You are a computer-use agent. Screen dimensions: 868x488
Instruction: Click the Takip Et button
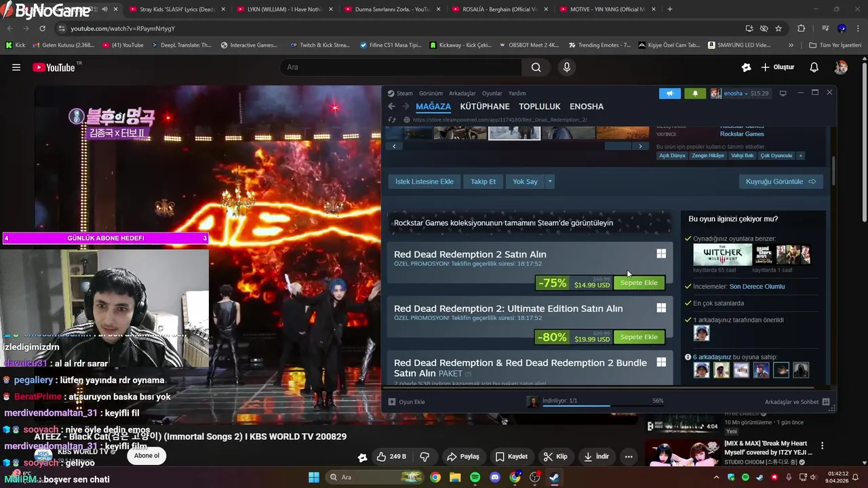(484, 182)
